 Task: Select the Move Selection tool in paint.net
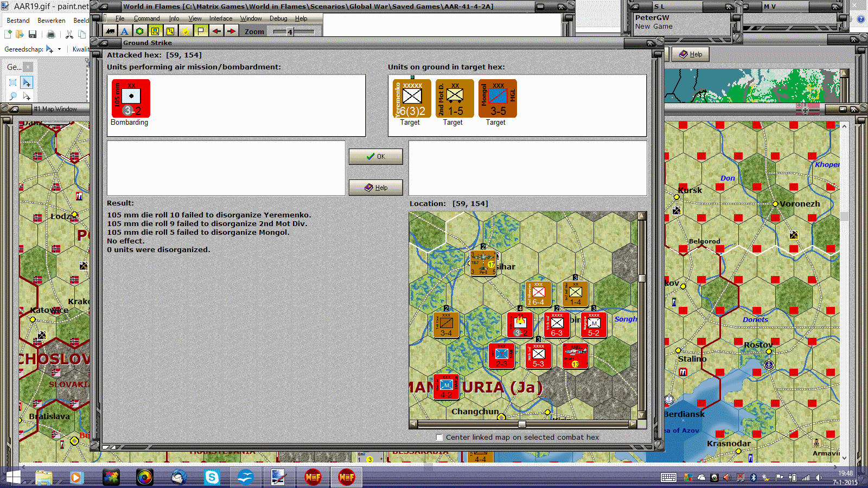point(26,96)
